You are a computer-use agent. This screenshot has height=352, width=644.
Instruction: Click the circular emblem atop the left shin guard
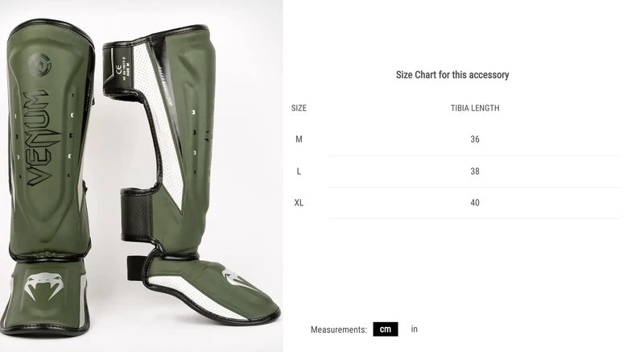tap(39, 64)
